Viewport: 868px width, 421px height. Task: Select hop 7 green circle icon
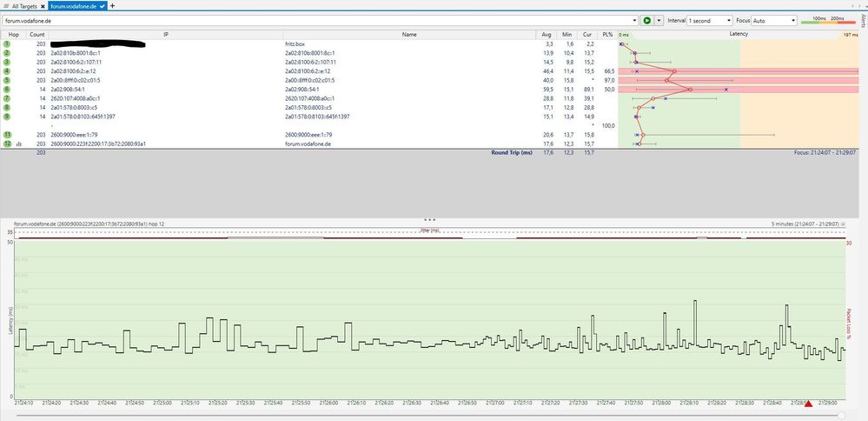pyautogui.click(x=7, y=98)
